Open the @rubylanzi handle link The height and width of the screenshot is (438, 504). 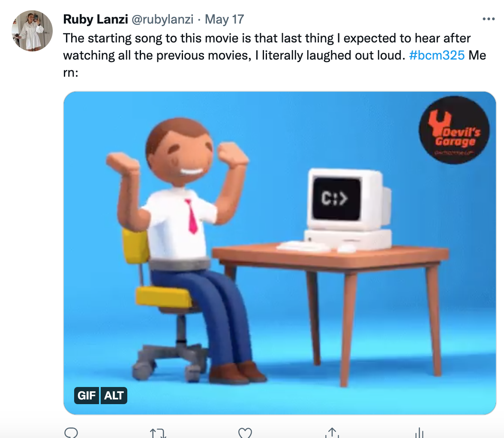[163, 19]
